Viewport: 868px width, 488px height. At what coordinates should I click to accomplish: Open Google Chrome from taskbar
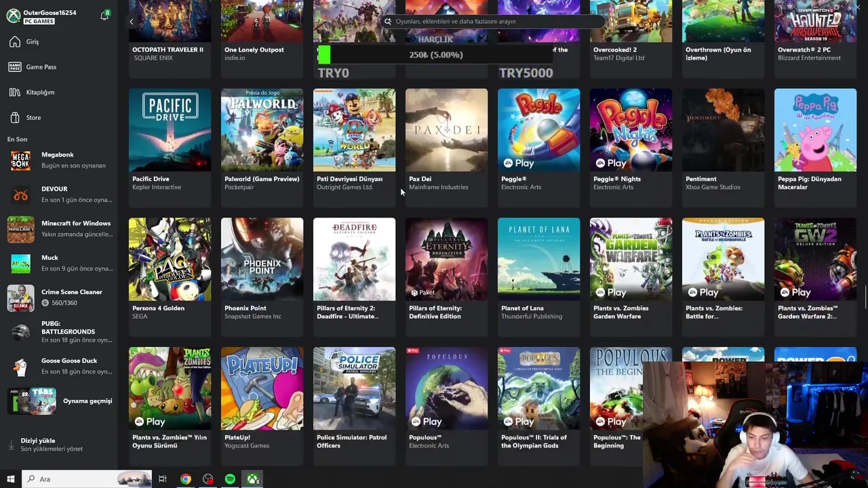[x=185, y=479]
